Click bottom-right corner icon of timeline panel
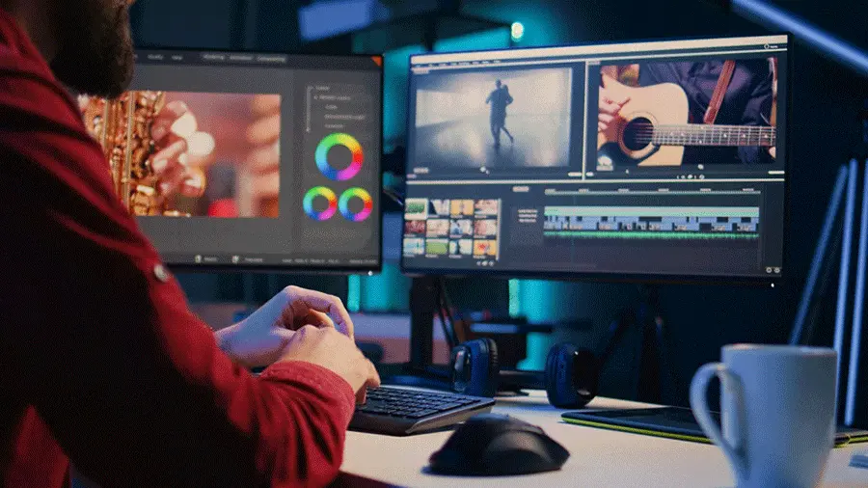Viewport: 868px width, 488px height. [773, 270]
